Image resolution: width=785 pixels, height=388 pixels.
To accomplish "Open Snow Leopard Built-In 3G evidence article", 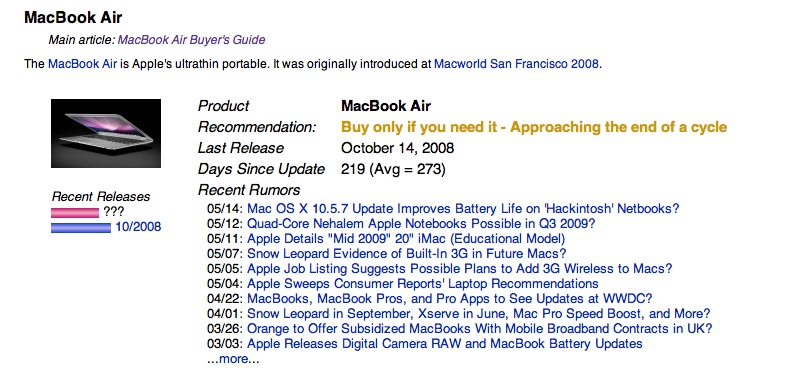I will click(x=407, y=253).
